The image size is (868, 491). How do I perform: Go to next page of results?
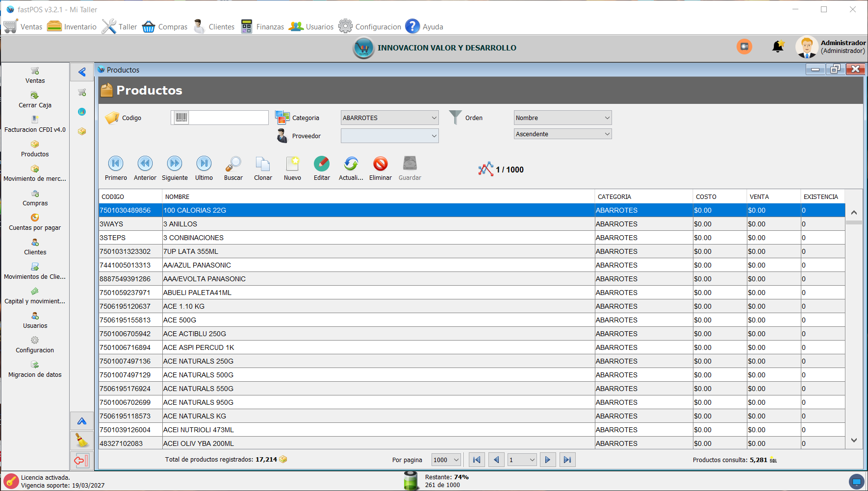tap(547, 460)
